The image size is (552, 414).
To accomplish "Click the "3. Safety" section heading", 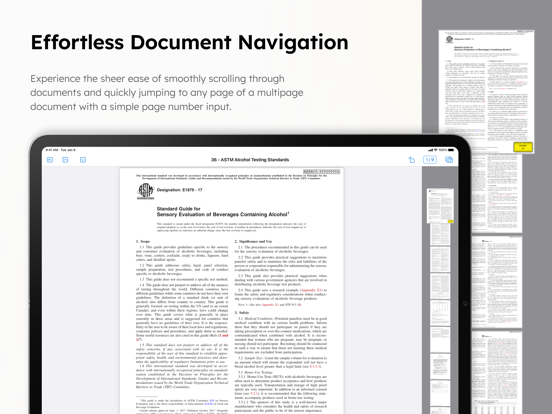I will coord(242,313).
